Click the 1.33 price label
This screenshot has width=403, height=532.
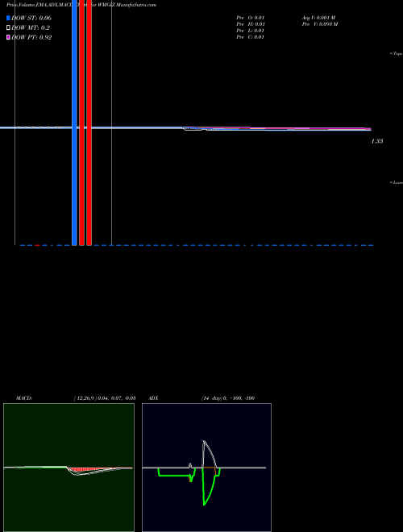377,141
